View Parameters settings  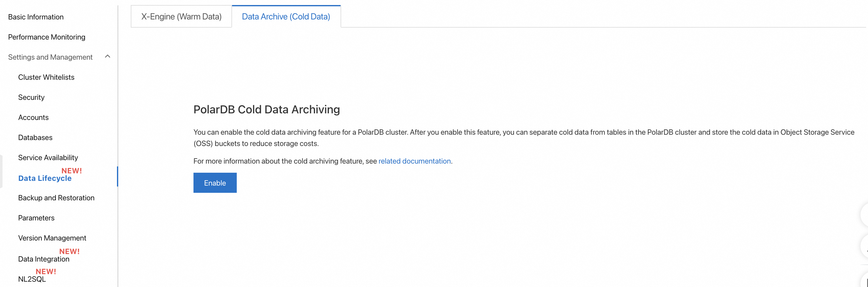tap(36, 218)
